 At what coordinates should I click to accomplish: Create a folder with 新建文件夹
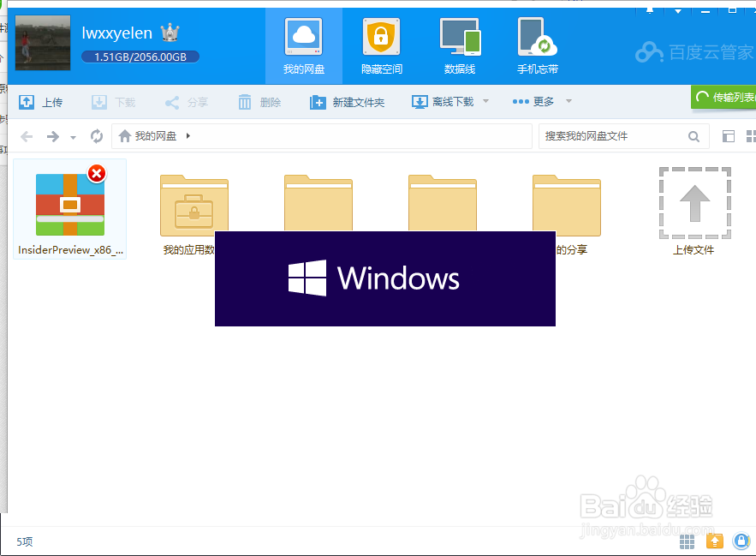click(347, 102)
